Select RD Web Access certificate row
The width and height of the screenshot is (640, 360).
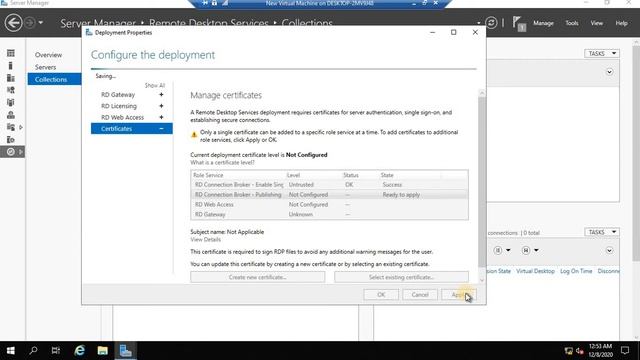[329, 204]
